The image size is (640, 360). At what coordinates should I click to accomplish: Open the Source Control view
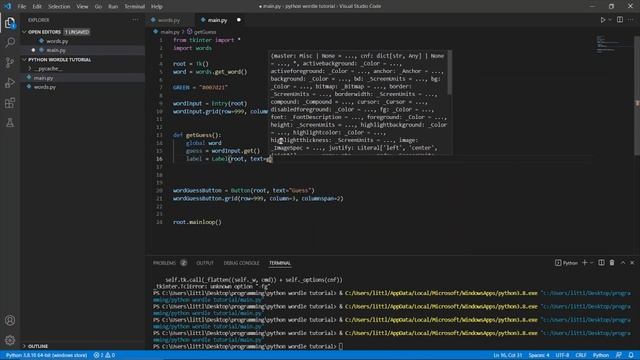coord(10,62)
